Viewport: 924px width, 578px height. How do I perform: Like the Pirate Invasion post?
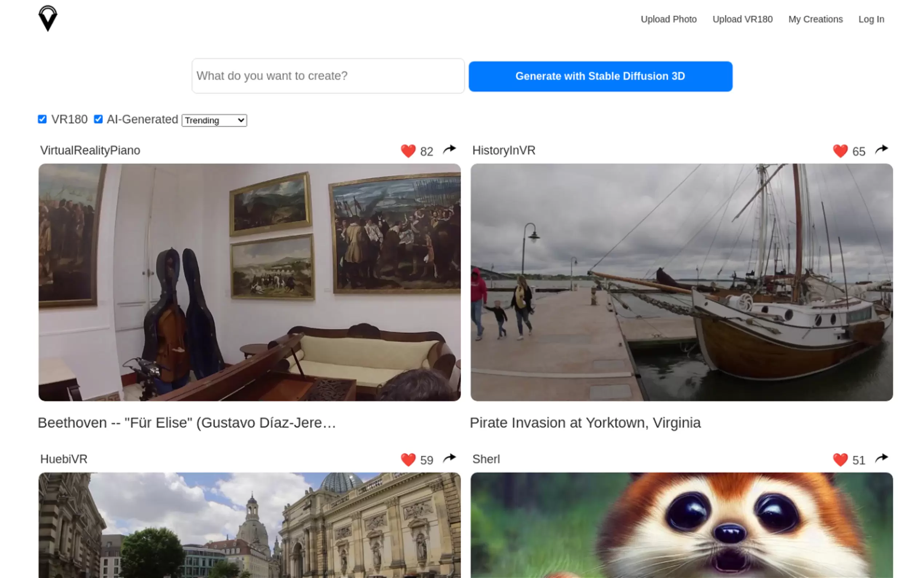pos(840,151)
